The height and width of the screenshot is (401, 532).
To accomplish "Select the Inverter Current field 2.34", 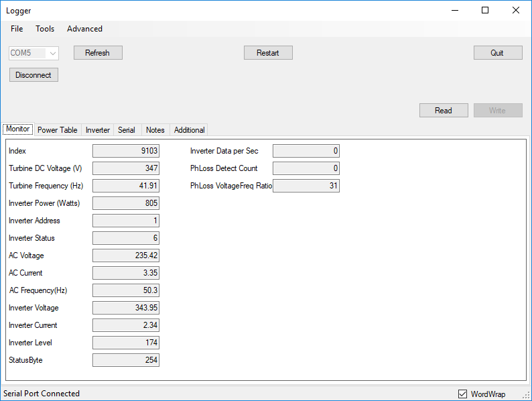I will tap(126, 325).
